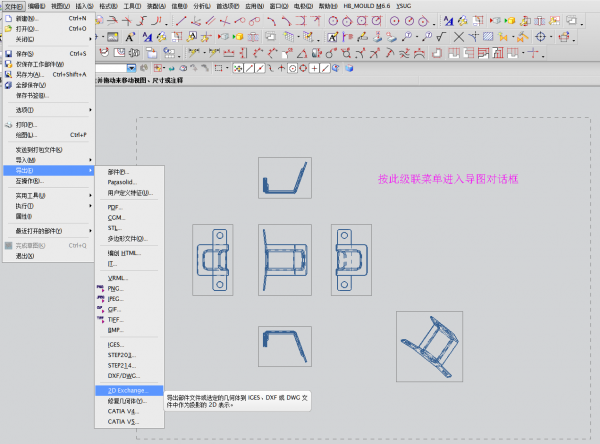
Task: Click the blue cube icon in selection bar
Action: [x=349, y=68]
